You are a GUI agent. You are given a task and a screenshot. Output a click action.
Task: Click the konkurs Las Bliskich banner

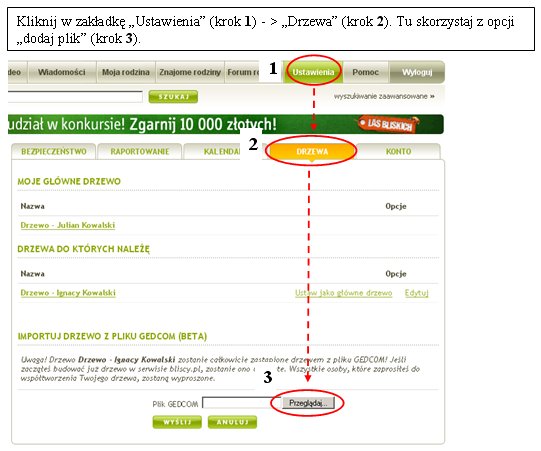pyautogui.click(x=226, y=124)
